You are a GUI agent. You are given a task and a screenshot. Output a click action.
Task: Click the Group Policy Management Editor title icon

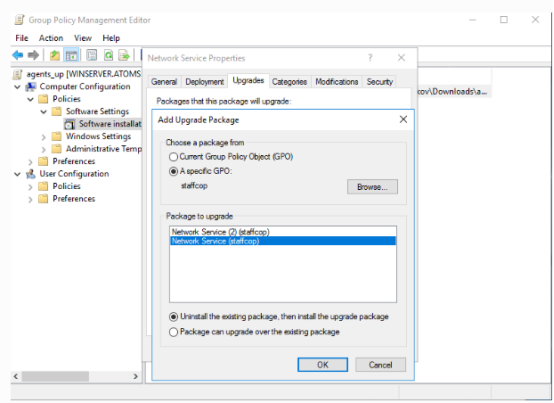point(19,20)
